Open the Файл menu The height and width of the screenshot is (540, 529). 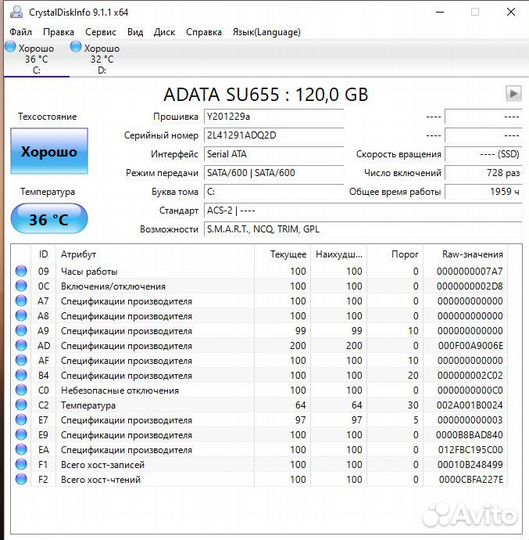[x=21, y=32]
